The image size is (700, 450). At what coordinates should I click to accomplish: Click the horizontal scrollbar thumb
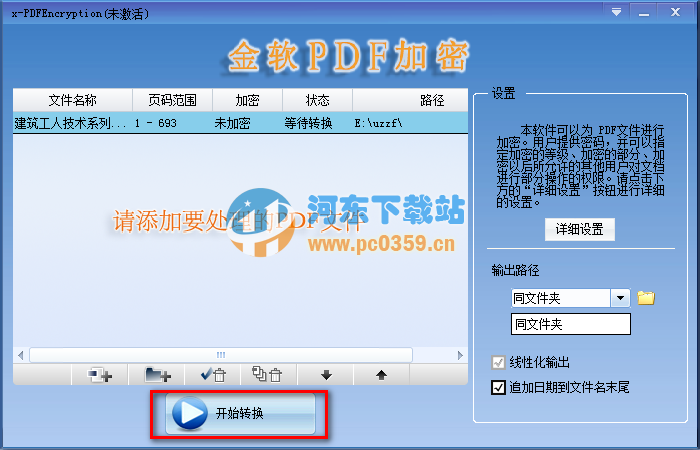(x=221, y=355)
